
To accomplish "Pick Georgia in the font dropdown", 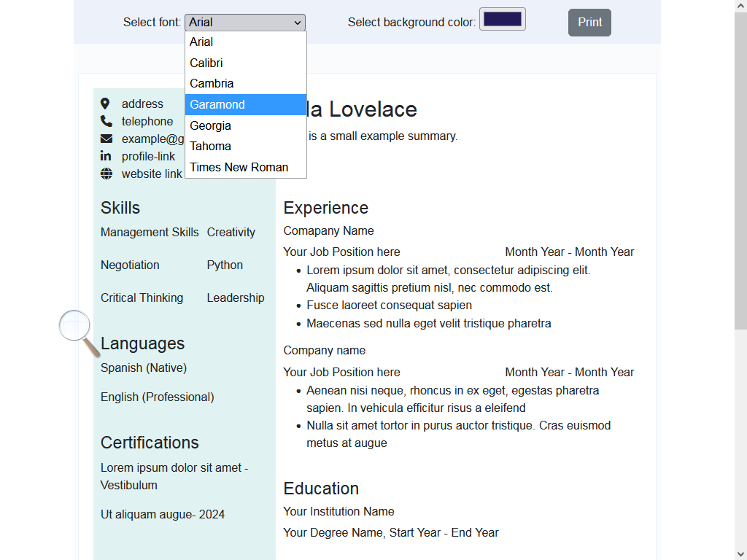I will [246, 125].
